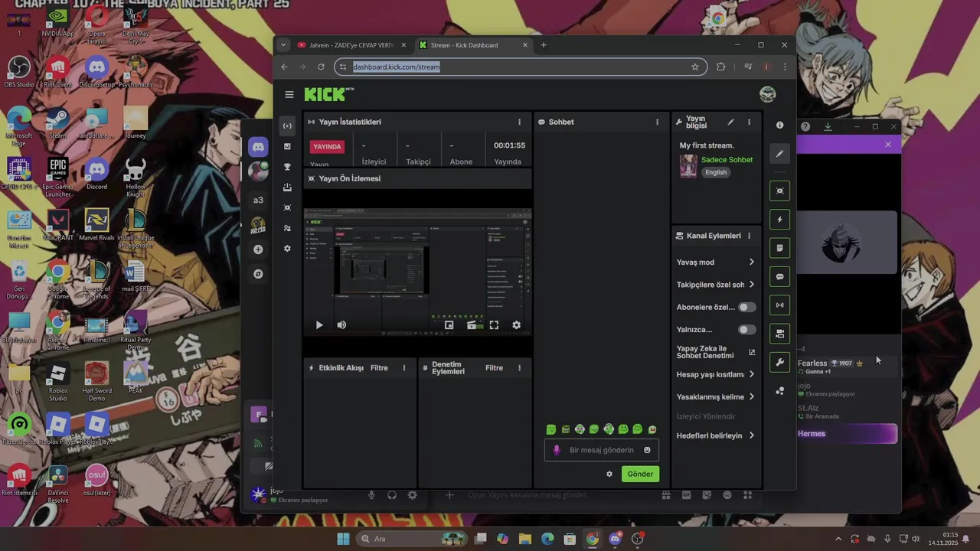The image size is (980, 551).
Task: Toggle Abonelere özel chat switch
Action: click(x=746, y=307)
